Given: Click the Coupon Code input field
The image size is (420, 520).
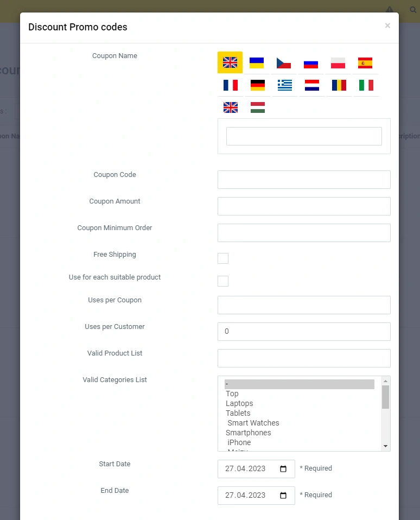Looking at the screenshot, I should click(304, 180).
